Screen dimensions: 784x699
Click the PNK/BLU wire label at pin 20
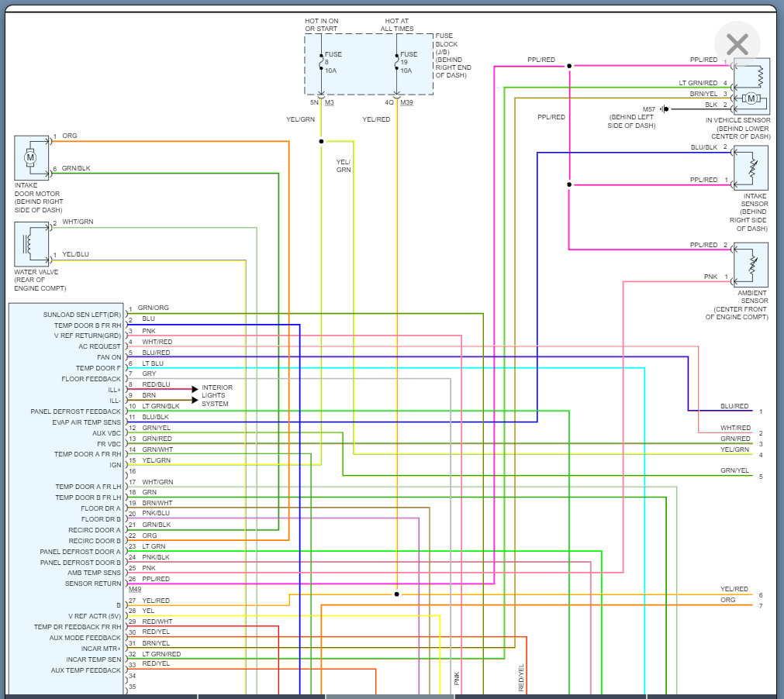point(156,513)
